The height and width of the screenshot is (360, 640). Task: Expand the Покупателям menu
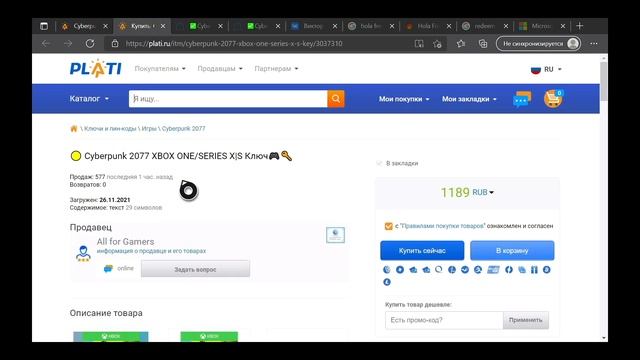point(160,69)
